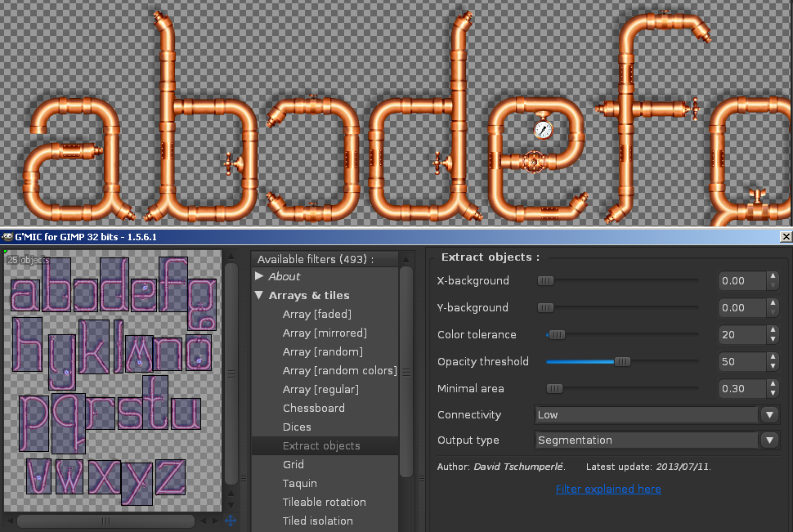Open the 'Filter explained here' link
793x532 pixels.
tap(608, 489)
